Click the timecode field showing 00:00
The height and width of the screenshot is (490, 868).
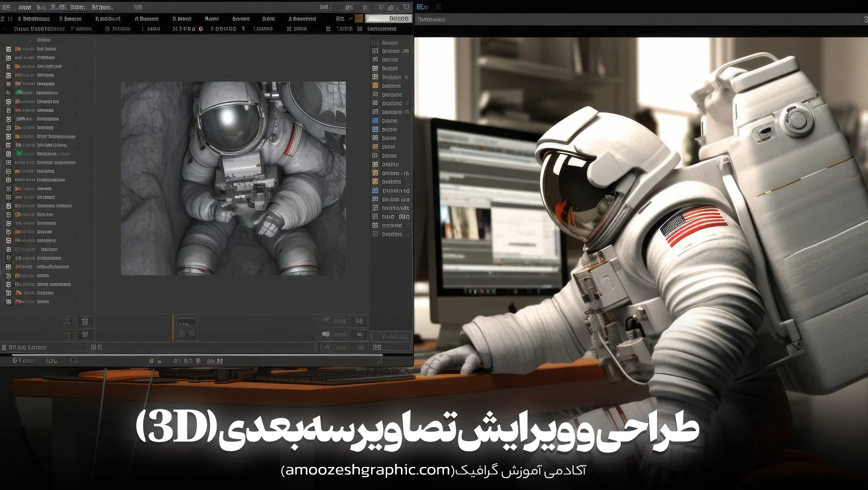tap(389, 18)
